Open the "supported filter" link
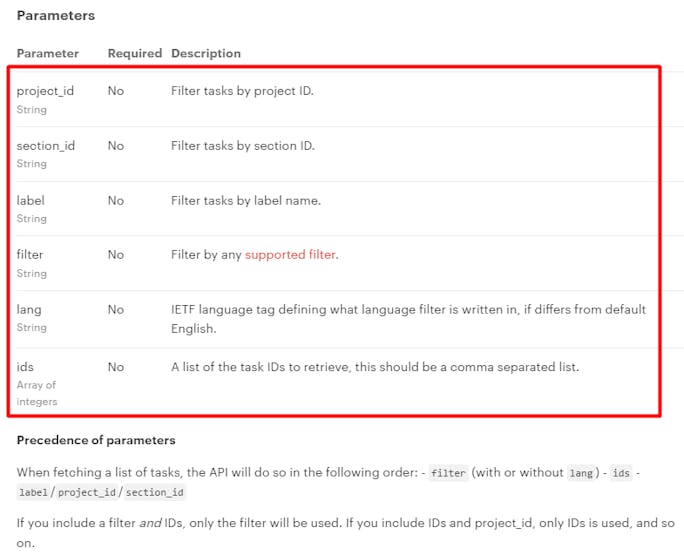This screenshot has width=684, height=555. point(290,255)
